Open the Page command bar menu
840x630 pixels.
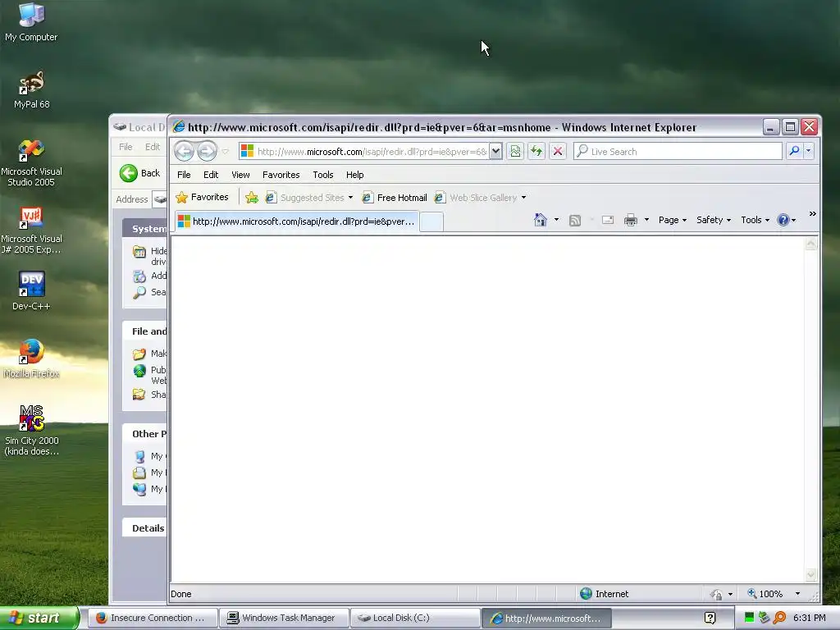point(673,220)
